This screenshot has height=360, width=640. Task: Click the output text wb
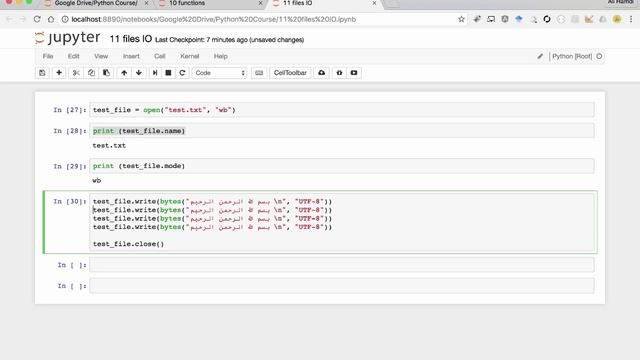(x=97, y=180)
